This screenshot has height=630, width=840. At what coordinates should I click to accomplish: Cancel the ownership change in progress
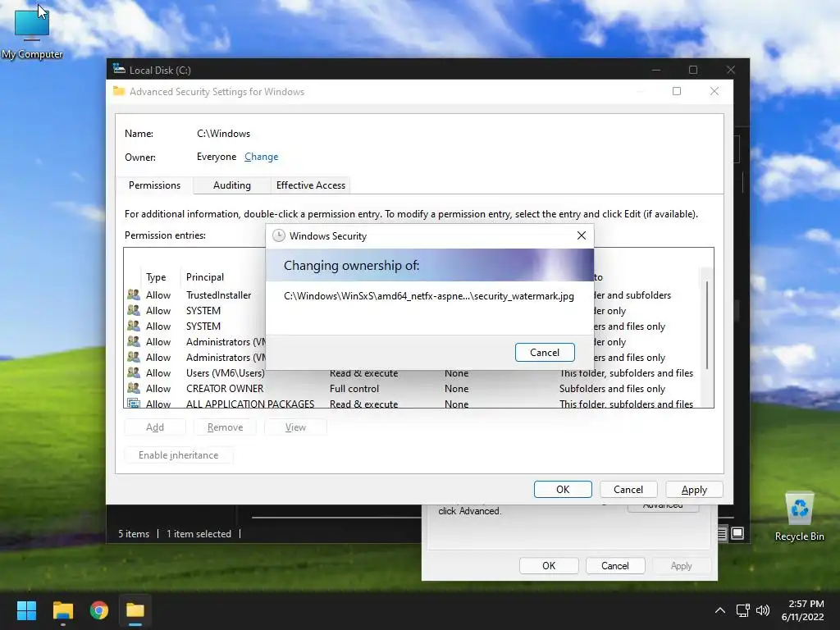(545, 353)
